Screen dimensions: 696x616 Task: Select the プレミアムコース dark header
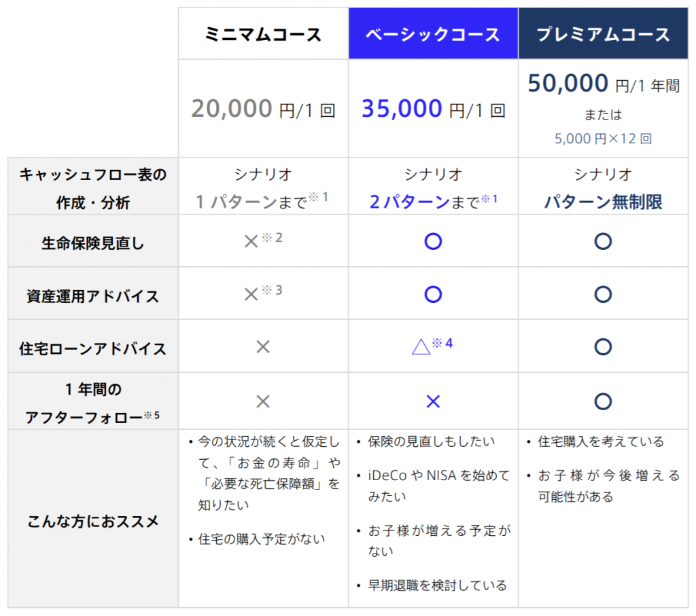[x=604, y=33]
